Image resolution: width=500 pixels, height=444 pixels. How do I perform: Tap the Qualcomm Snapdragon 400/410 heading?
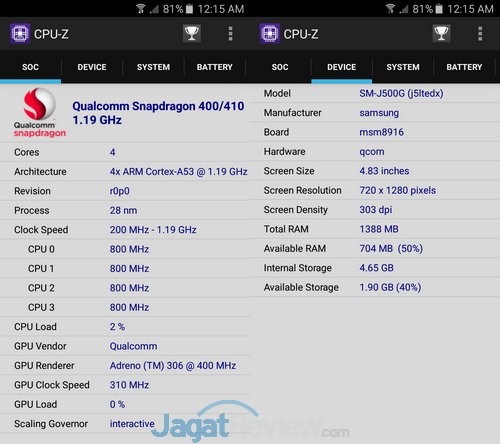tap(158, 113)
